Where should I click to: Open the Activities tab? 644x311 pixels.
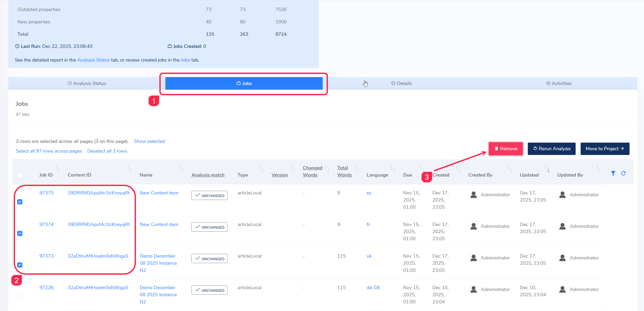coord(559,83)
